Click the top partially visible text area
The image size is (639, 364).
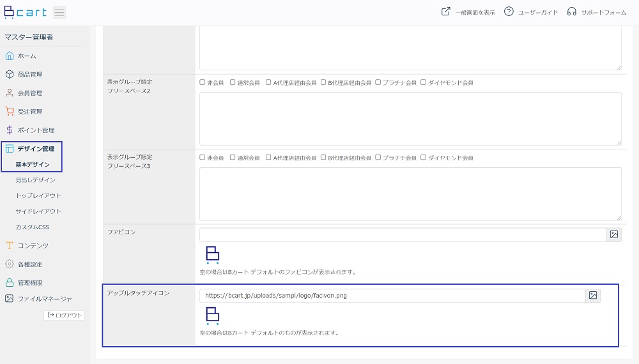[x=410, y=48]
